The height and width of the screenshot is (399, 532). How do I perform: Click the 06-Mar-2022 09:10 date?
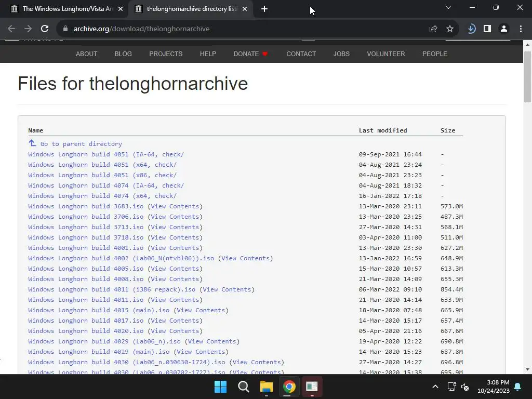(390, 289)
